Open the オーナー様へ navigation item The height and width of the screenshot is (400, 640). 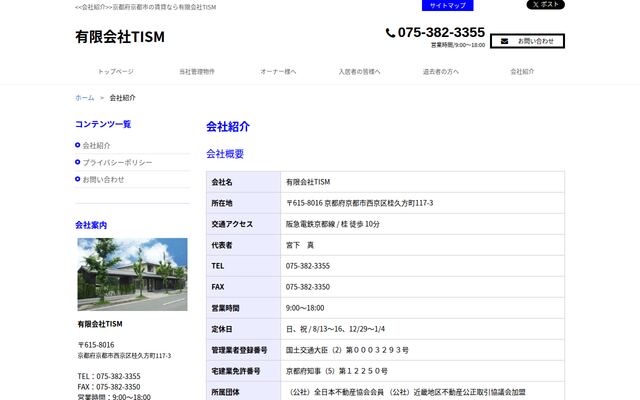pyautogui.click(x=278, y=71)
